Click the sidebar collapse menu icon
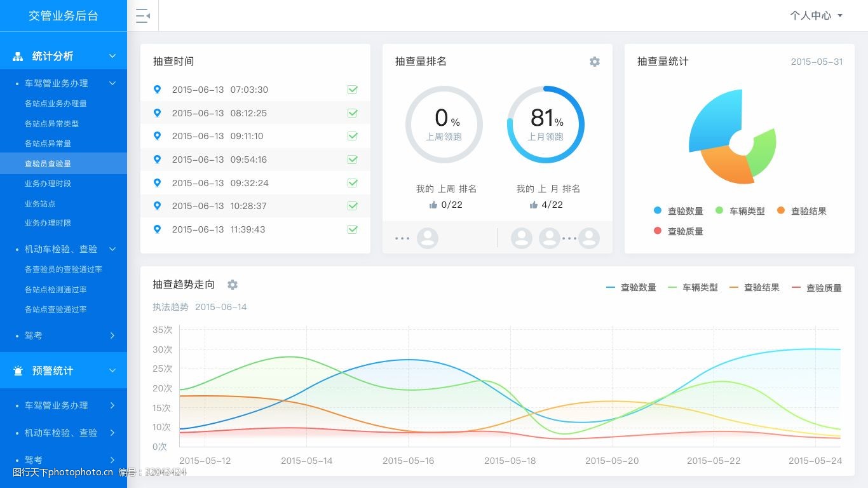This screenshot has height=488, width=868. point(143,16)
